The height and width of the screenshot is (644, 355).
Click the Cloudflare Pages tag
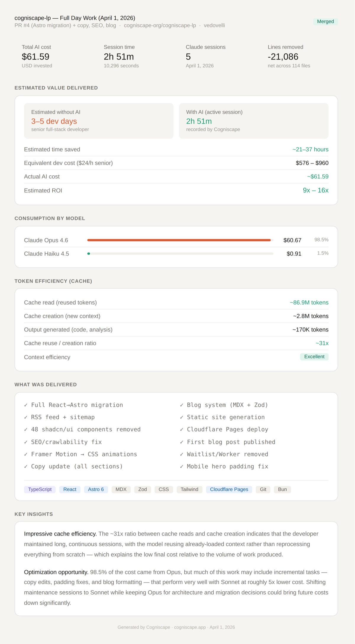[x=229, y=489]
